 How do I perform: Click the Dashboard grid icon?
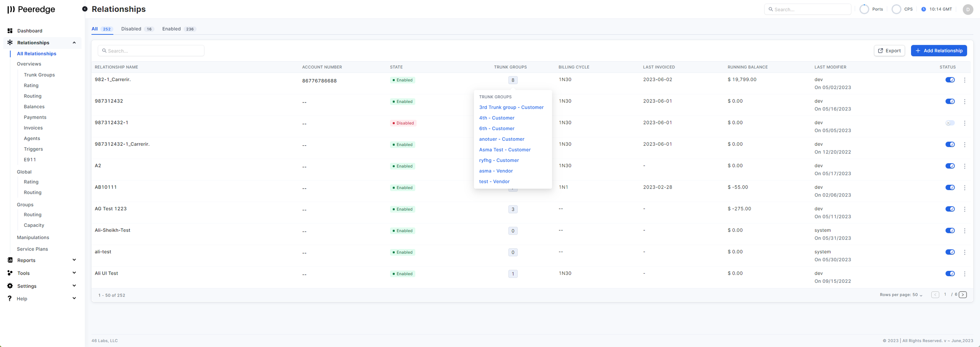[10, 31]
